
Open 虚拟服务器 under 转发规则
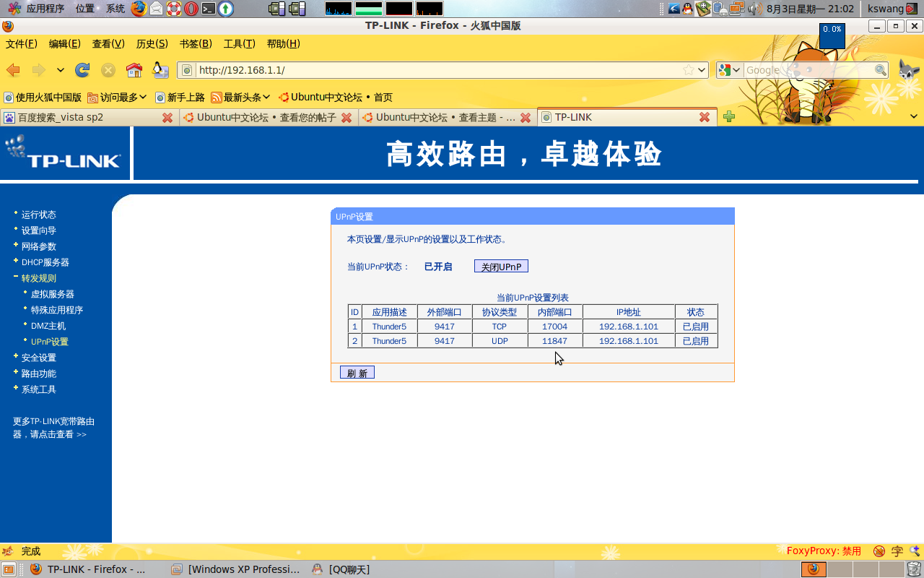pyautogui.click(x=52, y=294)
